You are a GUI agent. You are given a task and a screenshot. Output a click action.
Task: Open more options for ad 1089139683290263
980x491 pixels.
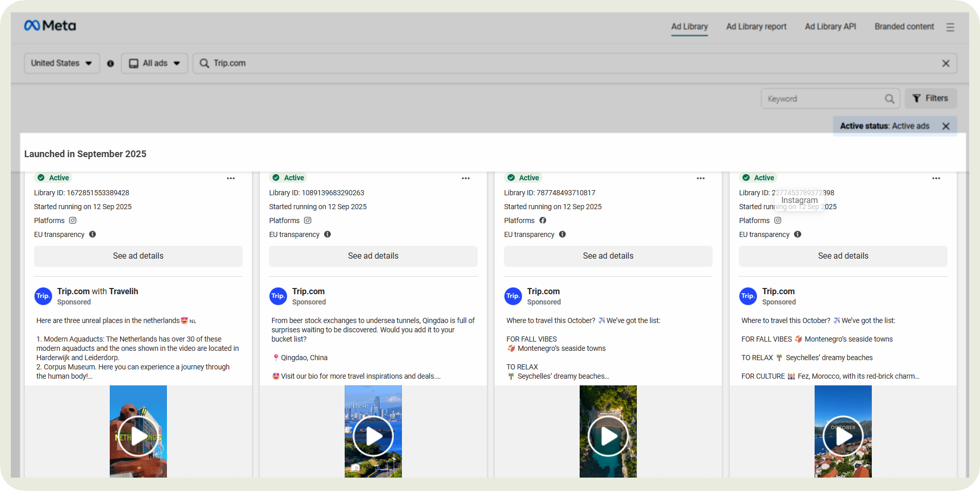coord(466,178)
